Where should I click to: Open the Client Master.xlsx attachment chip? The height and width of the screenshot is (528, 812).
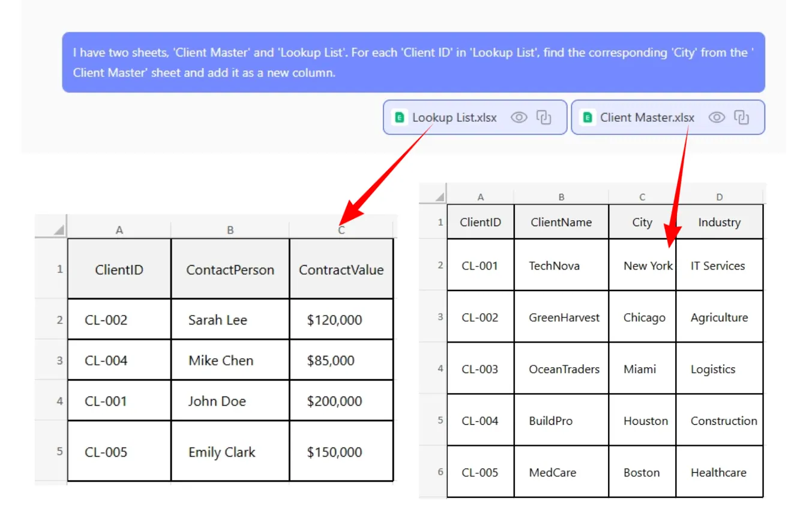647,118
